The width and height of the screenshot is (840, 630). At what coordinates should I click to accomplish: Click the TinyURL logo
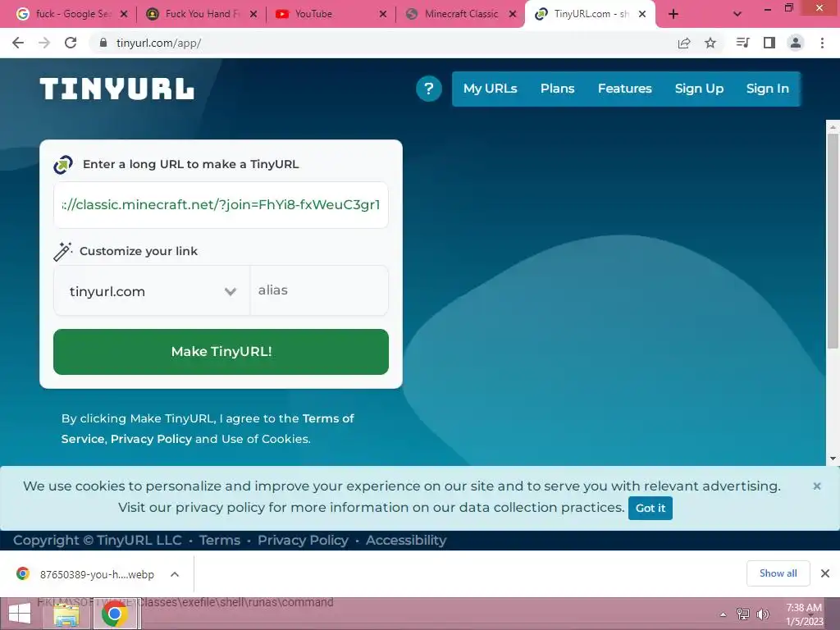click(116, 89)
